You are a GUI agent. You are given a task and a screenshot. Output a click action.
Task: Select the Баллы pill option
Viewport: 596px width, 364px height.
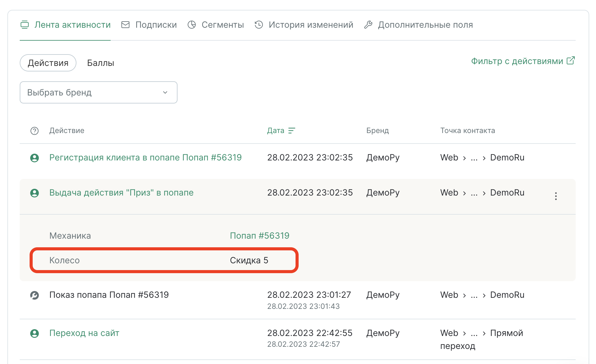point(101,63)
